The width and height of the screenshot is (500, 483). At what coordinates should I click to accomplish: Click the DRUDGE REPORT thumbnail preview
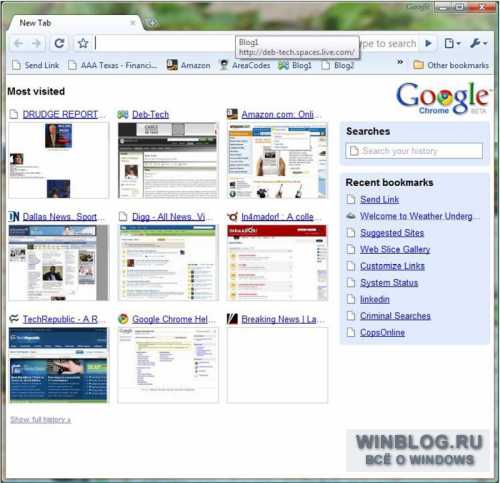pyautogui.click(x=59, y=160)
